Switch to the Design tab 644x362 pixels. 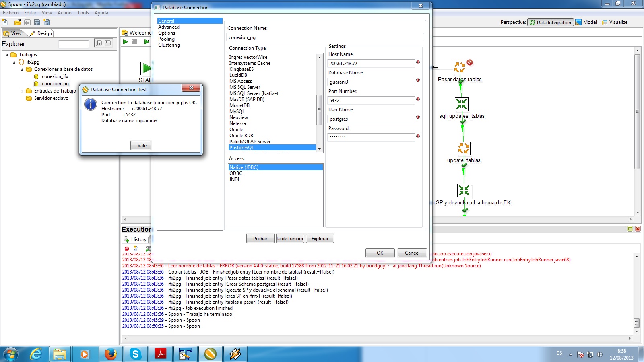pos(41,33)
